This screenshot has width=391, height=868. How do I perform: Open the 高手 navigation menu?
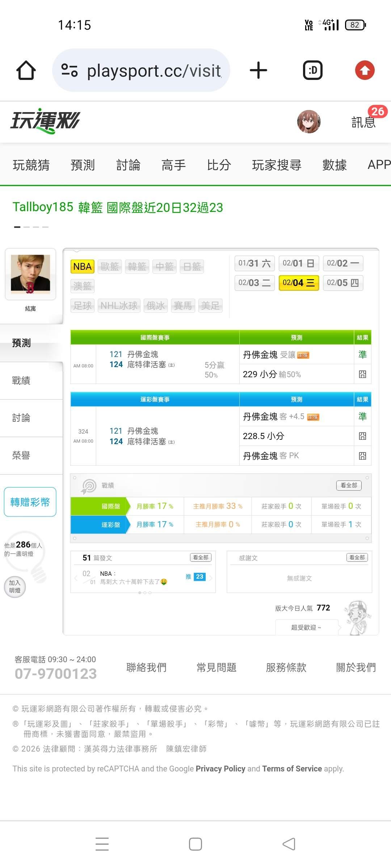tap(173, 165)
